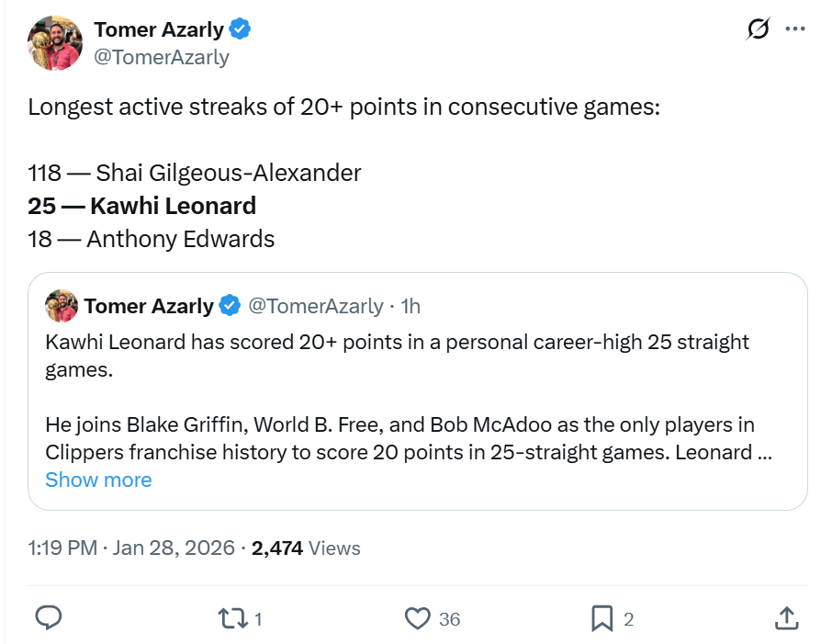The image size is (821, 644).
Task: Click the Tomer Azarly author name in header
Action: [159, 29]
